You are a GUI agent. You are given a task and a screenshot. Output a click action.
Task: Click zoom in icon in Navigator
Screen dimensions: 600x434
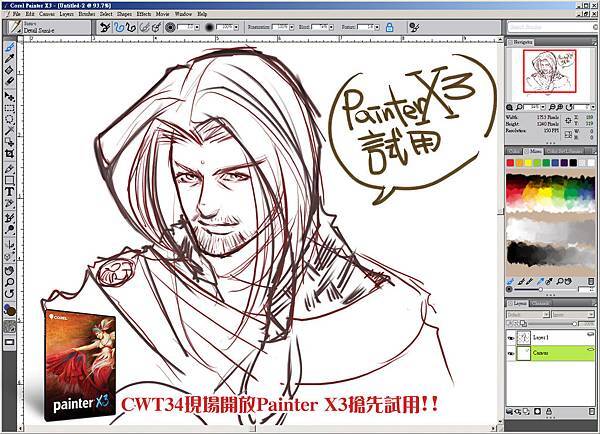[x=560, y=107]
